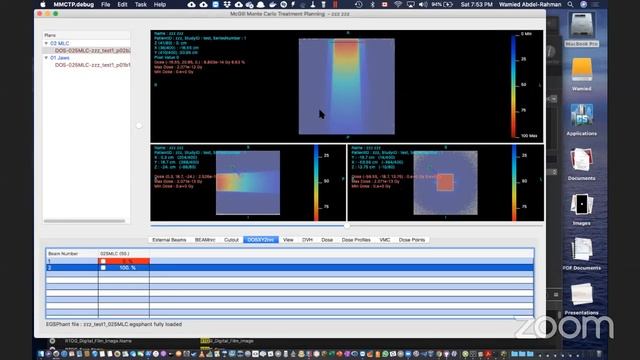
Task: Select the 01 Jaws plan label
Action: click(x=60, y=58)
